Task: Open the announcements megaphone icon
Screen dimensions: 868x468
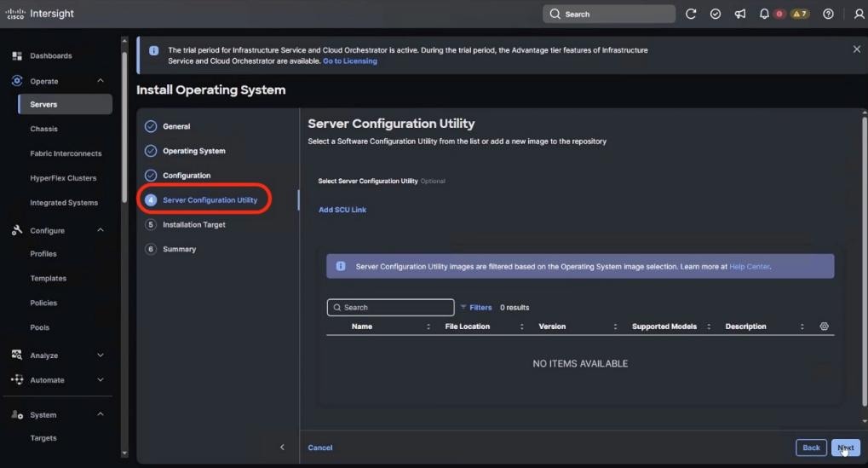Action: pos(739,14)
